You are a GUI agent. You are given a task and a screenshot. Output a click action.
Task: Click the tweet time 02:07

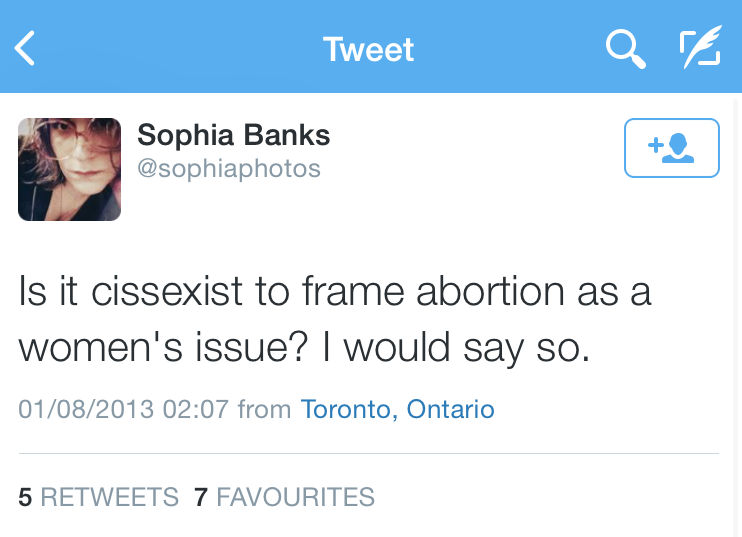(x=196, y=409)
